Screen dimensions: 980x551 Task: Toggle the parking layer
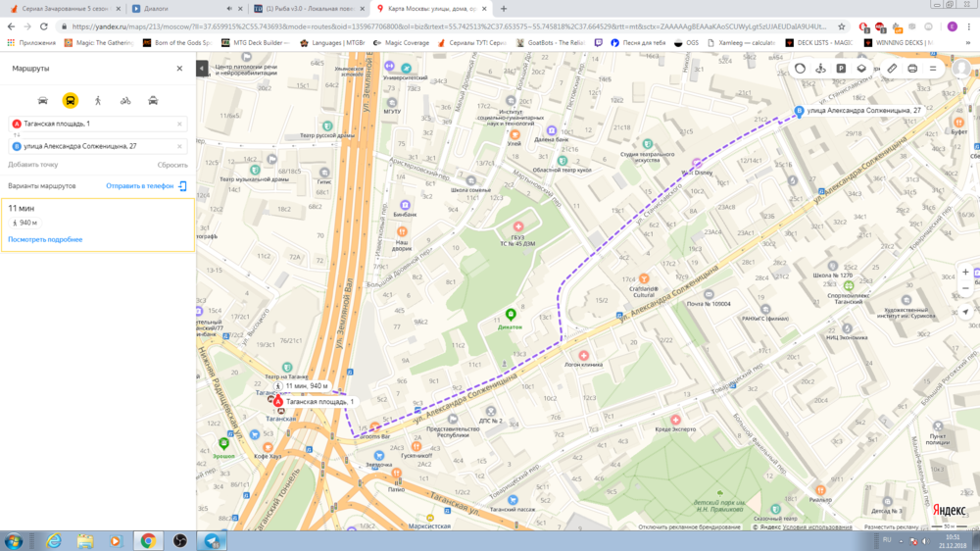pyautogui.click(x=841, y=69)
